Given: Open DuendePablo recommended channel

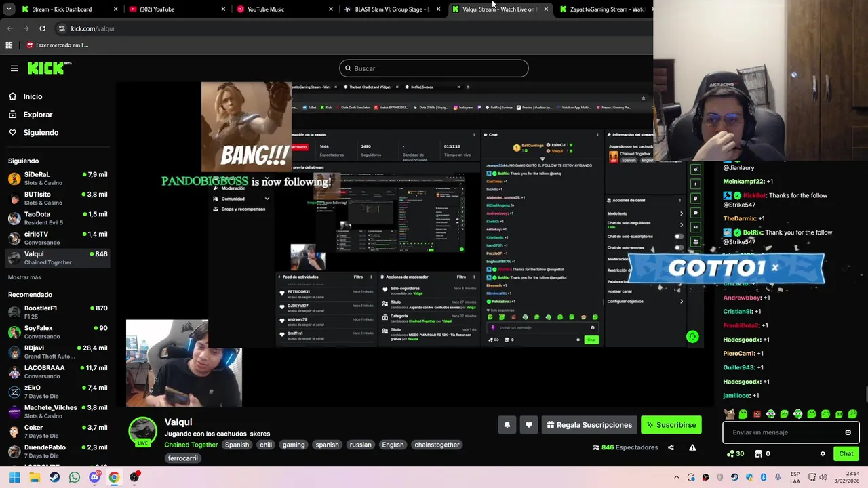Looking at the screenshot, I should click(x=58, y=451).
